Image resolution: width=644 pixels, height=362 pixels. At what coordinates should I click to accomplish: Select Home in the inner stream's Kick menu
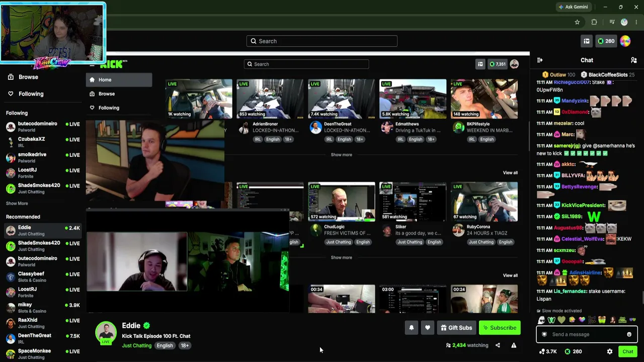point(119,80)
